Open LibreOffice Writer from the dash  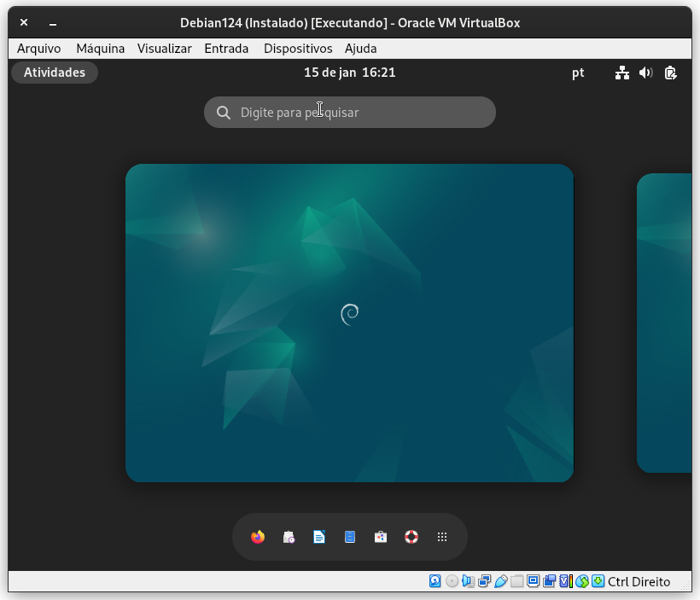click(319, 537)
